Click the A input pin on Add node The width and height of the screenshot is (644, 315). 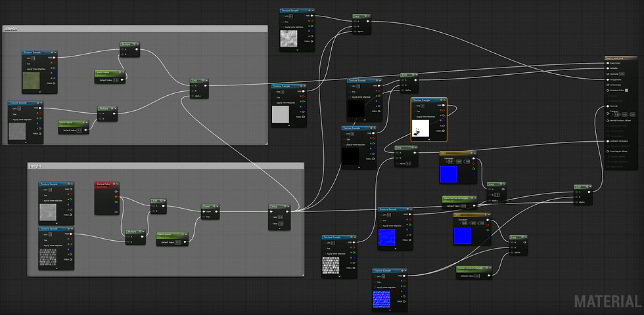[x=152, y=206]
